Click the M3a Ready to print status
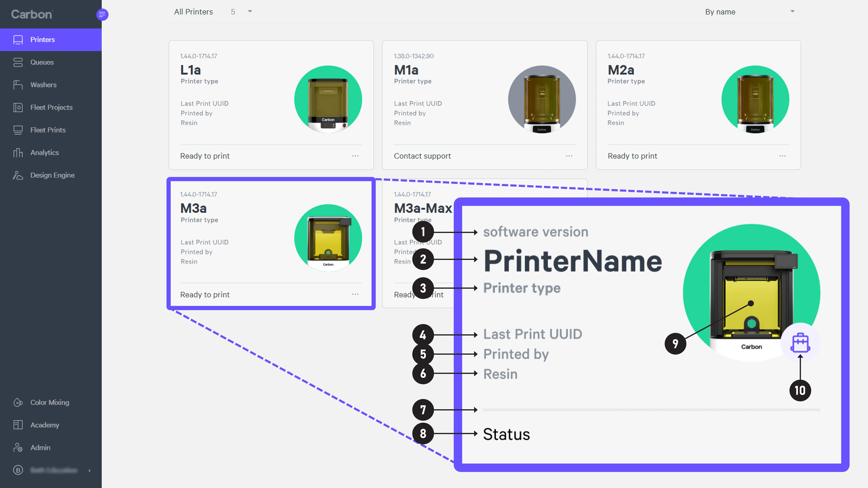This screenshot has width=868, height=488. [x=205, y=295]
